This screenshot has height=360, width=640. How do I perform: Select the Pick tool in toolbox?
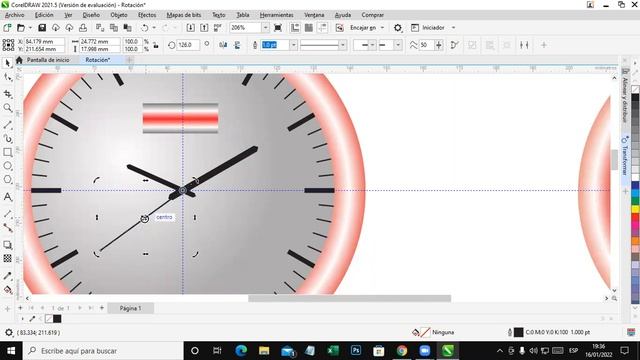[7, 63]
